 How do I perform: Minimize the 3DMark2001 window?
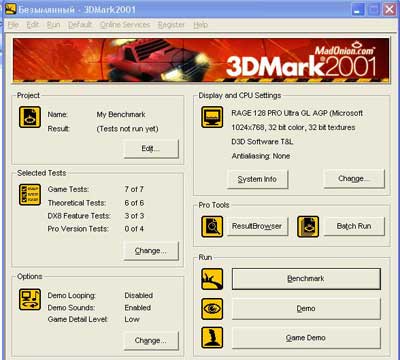358,9
